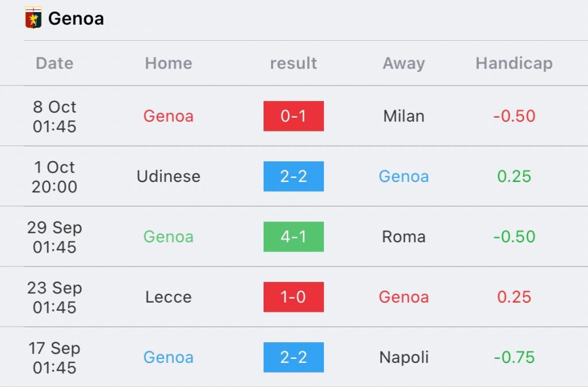
Task: Click the Genoa club crest icon
Action: pos(33,18)
